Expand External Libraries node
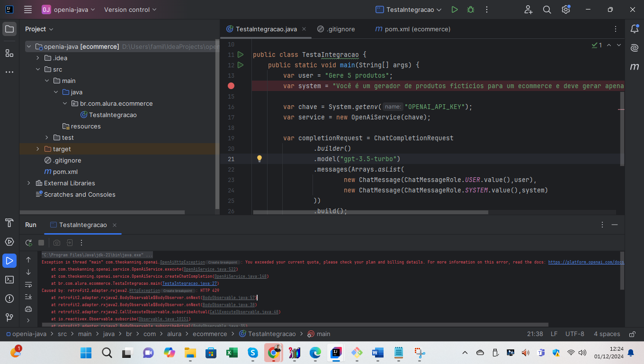644x364 pixels. 29,183
